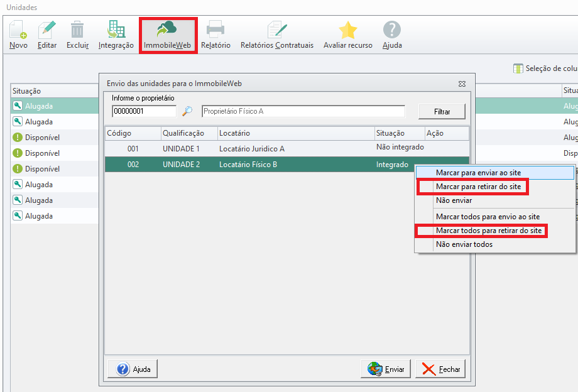Click the Enviar button
The height and width of the screenshot is (392, 578).
pyautogui.click(x=386, y=369)
